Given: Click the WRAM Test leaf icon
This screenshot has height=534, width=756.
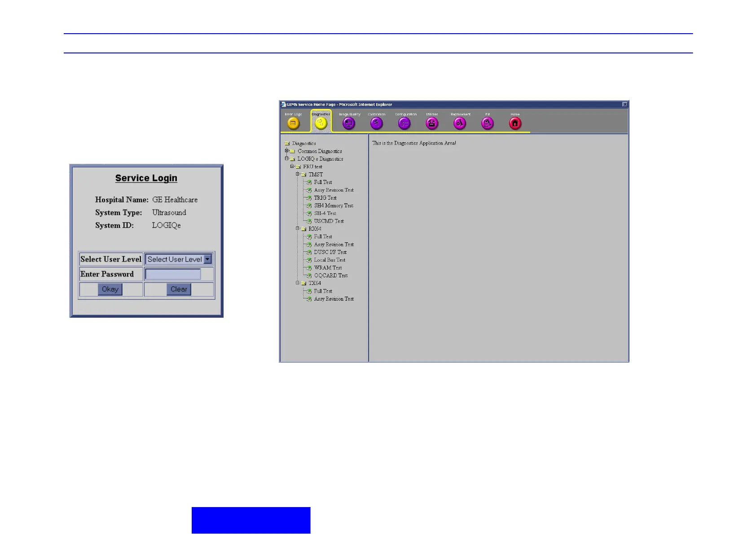Looking at the screenshot, I should coord(309,268).
